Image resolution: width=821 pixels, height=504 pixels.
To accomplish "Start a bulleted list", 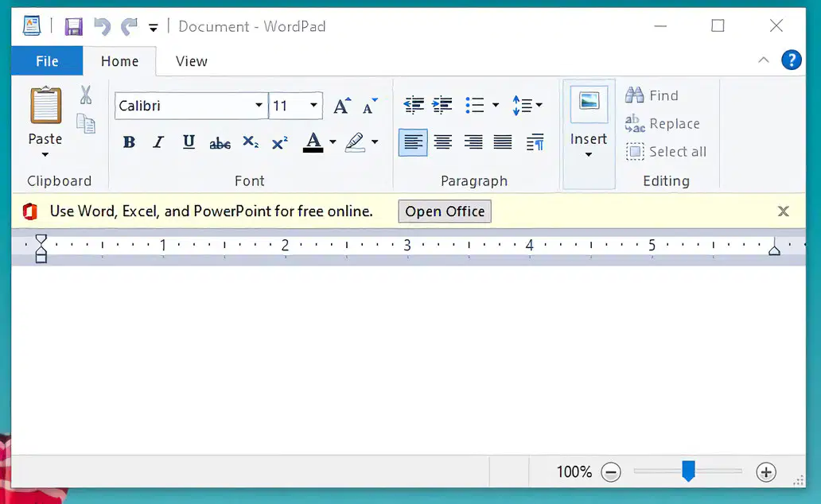I will pos(475,105).
